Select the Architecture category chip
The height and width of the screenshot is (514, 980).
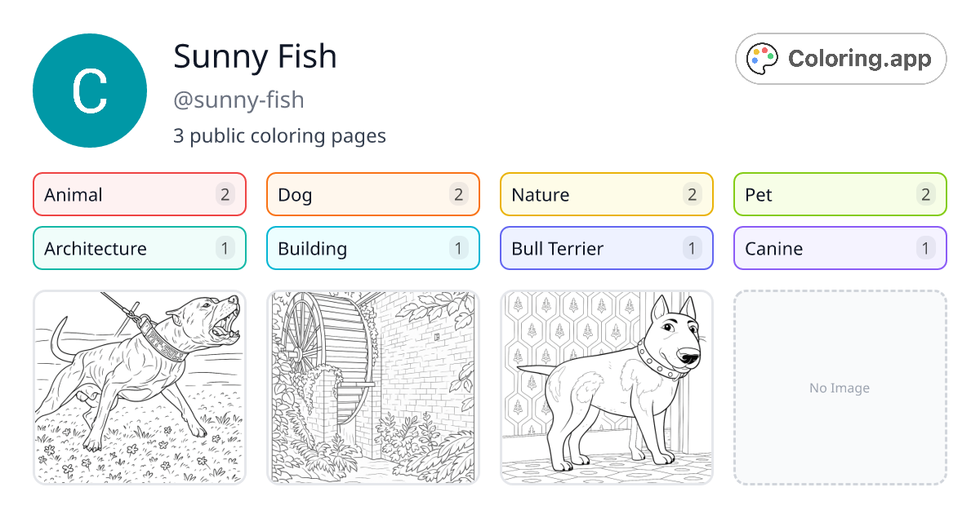pos(139,248)
